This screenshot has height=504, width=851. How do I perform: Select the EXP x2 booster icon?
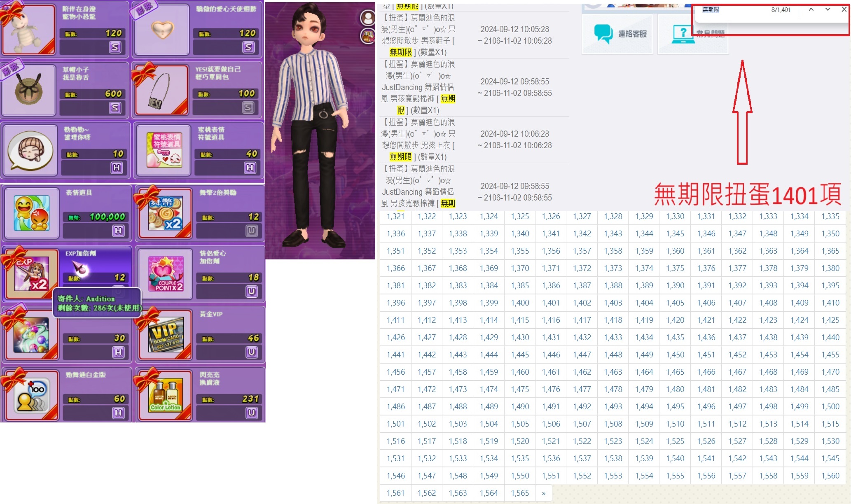click(x=31, y=274)
